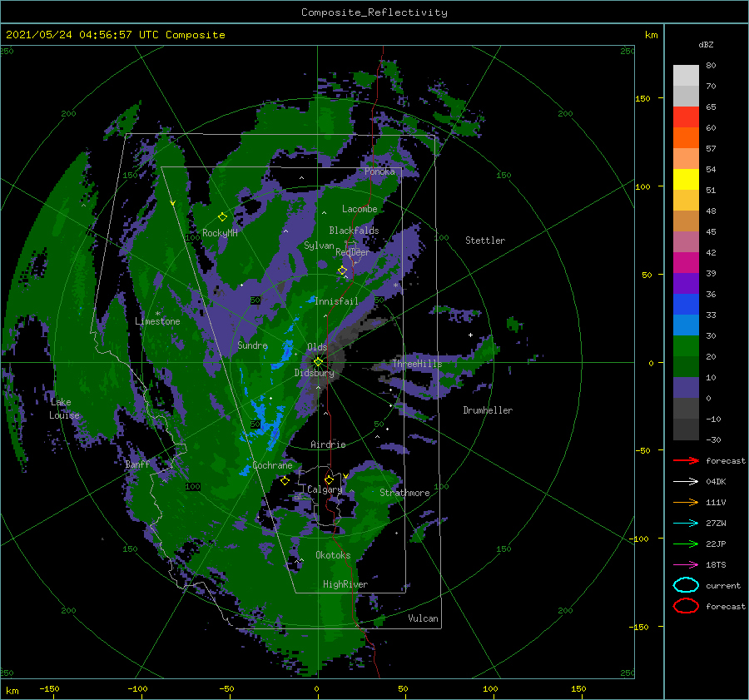Click the Lacombe city label
Viewport: 749px width, 700px height.
(x=360, y=209)
